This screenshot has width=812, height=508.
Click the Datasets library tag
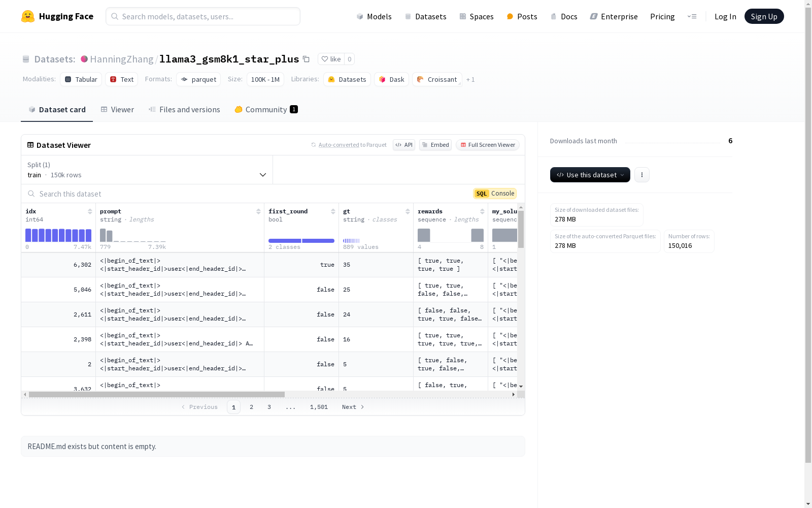click(x=347, y=79)
